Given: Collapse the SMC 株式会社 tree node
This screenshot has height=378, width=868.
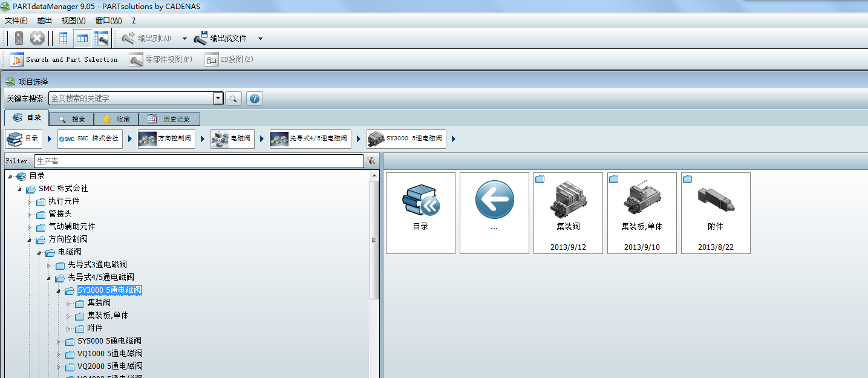Looking at the screenshot, I should 20,189.
